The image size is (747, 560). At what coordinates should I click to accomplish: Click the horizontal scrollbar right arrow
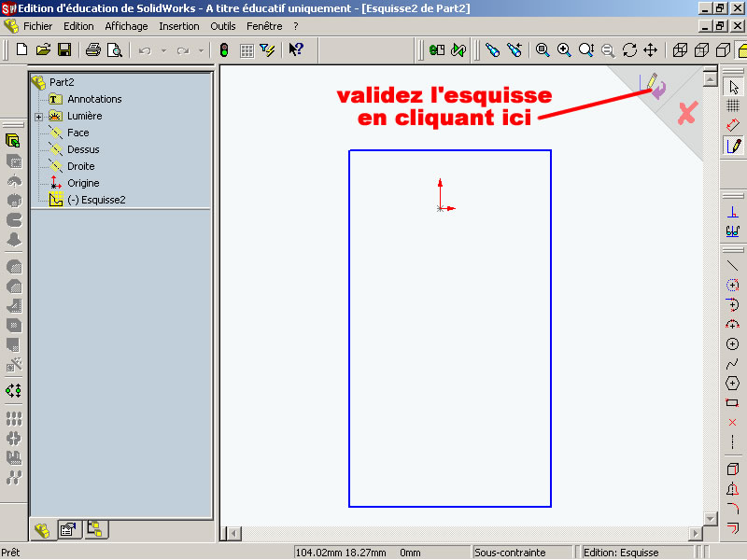tap(694, 533)
